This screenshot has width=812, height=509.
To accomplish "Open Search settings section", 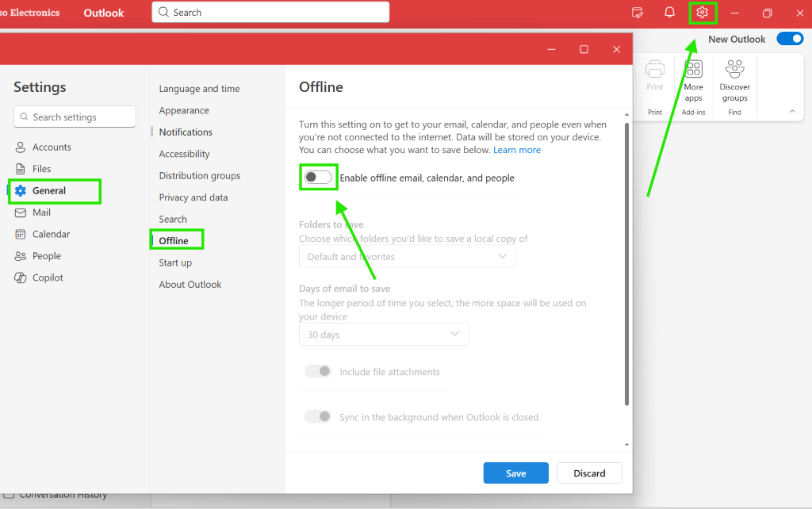I will 173,219.
